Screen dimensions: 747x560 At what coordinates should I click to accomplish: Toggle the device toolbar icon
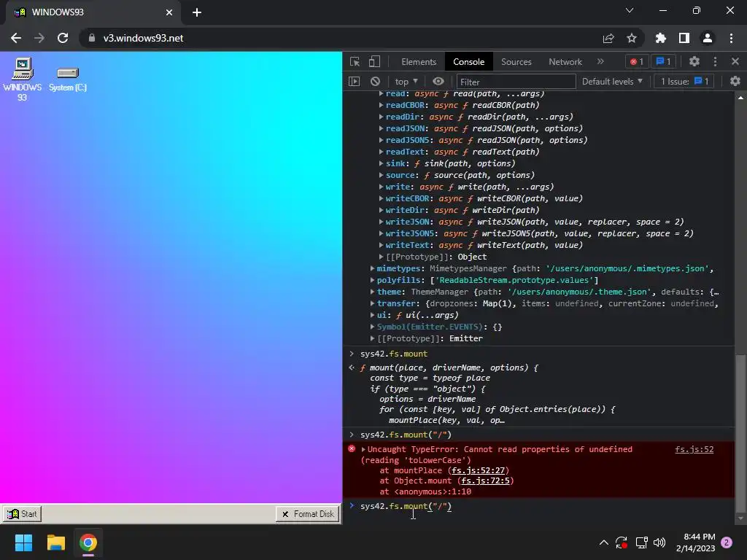click(374, 61)
